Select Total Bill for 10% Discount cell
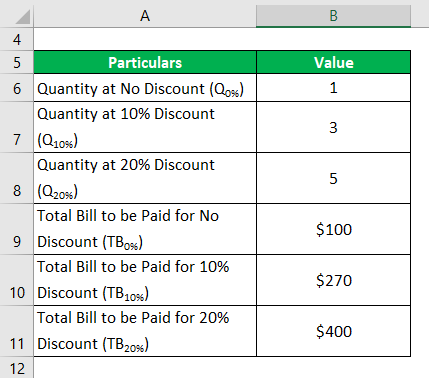 pos(145,280)
